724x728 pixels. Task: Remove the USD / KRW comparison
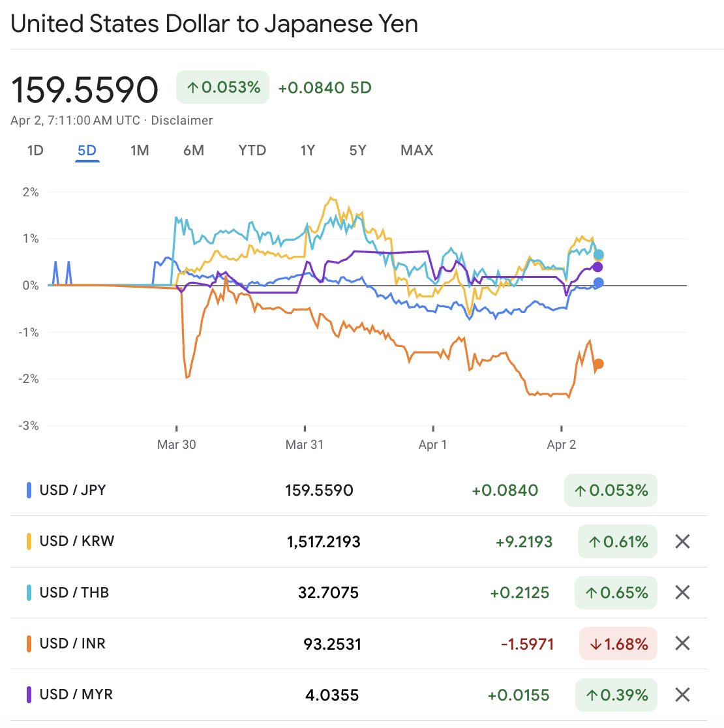(682, 541)
